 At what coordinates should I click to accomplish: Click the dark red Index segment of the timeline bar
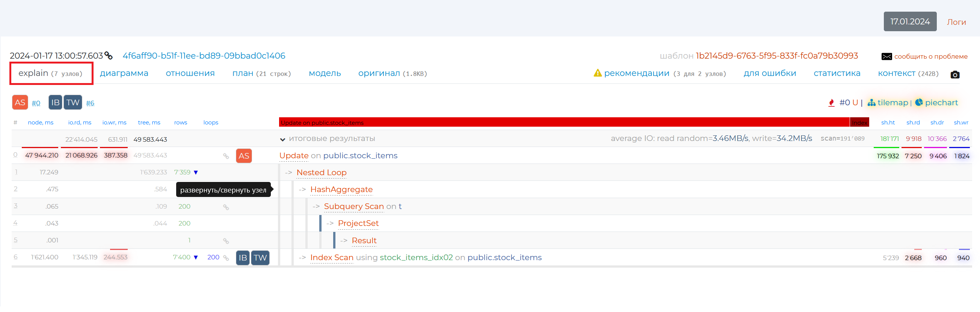(x=859, y=123)
